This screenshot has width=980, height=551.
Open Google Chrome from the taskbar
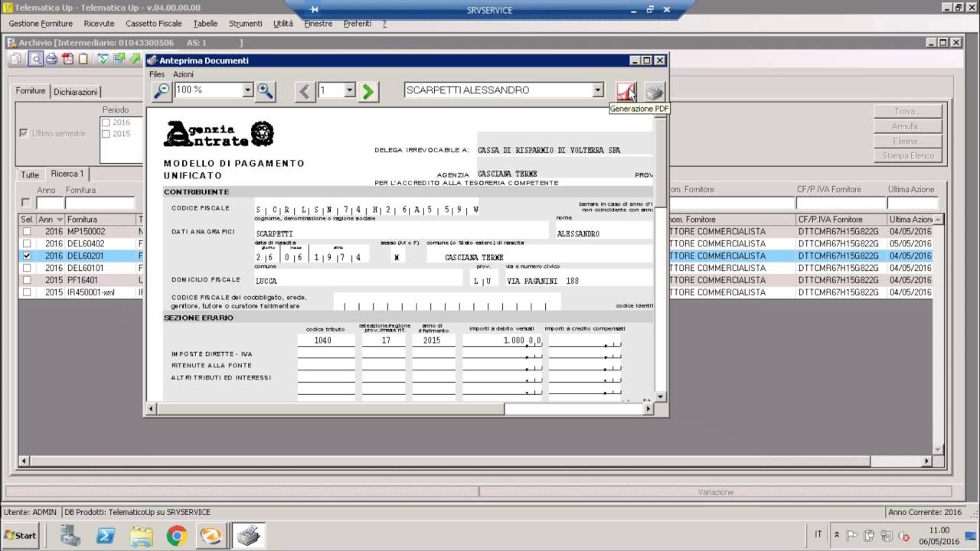(x=177, y=535)
